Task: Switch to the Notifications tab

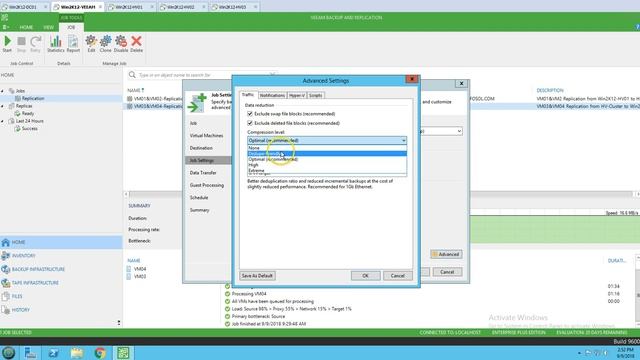Action: point(272,95)
